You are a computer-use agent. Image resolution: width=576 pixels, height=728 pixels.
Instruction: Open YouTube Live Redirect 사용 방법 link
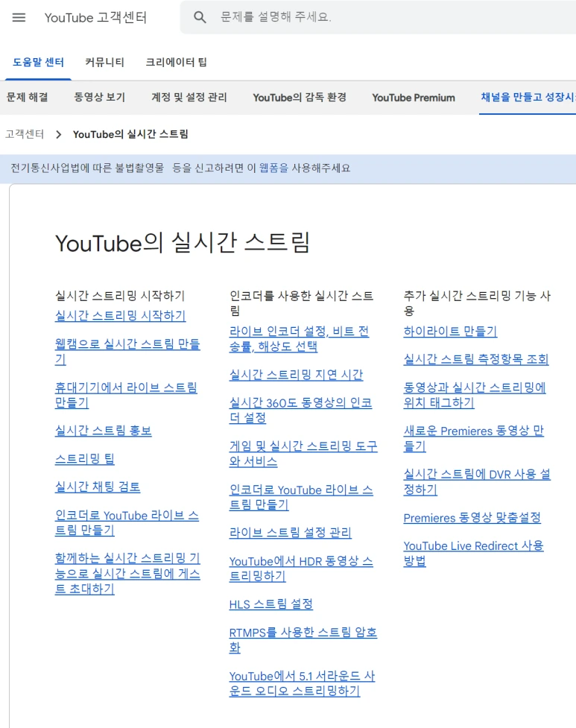[x=473, y=553]
